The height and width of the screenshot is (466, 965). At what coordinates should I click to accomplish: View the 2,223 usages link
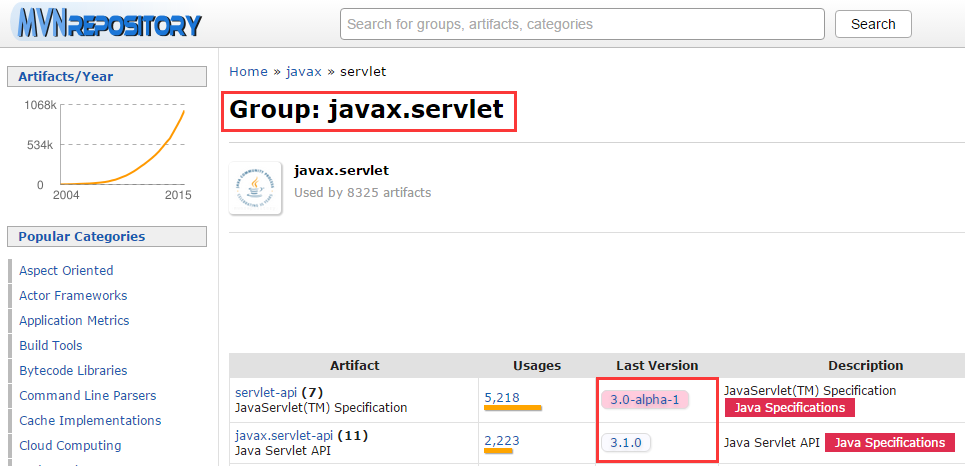(502, 440)
